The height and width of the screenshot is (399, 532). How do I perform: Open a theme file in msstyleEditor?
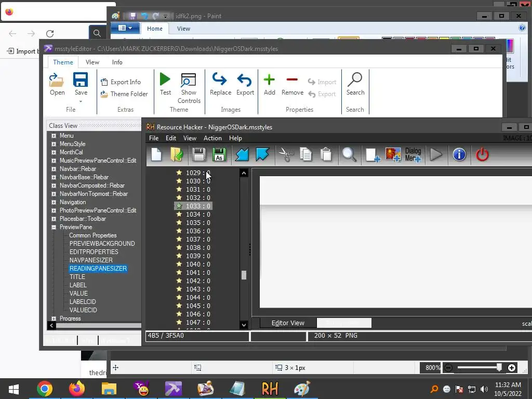[x=57, y=84]
